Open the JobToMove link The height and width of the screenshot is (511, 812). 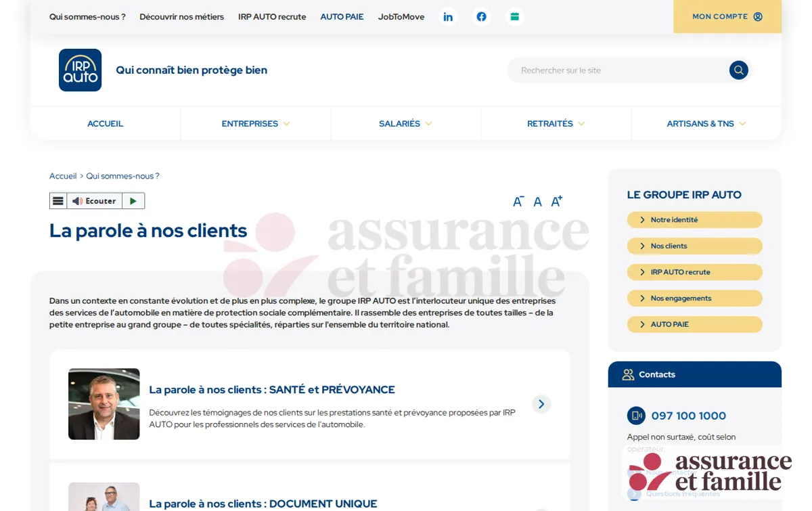pyautogui.click(x=401, y=17)
